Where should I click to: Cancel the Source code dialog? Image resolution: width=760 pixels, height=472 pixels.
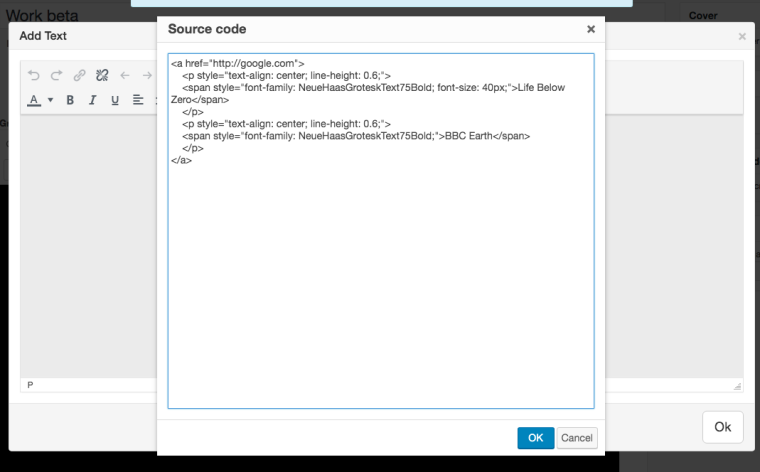[576, 438]
